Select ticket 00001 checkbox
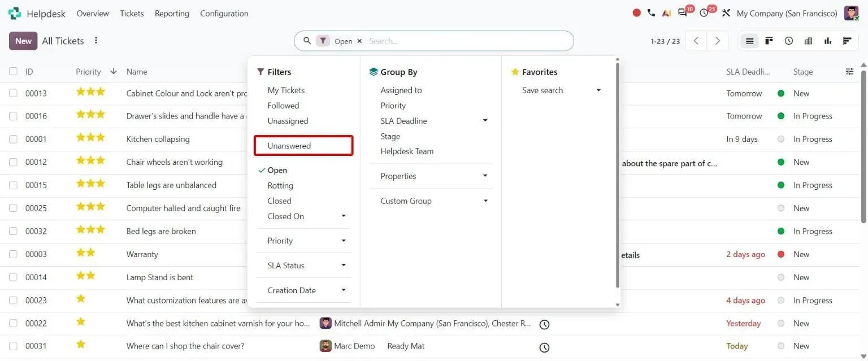This screenshot has width=868, height=361. click(x=13, y=139)
